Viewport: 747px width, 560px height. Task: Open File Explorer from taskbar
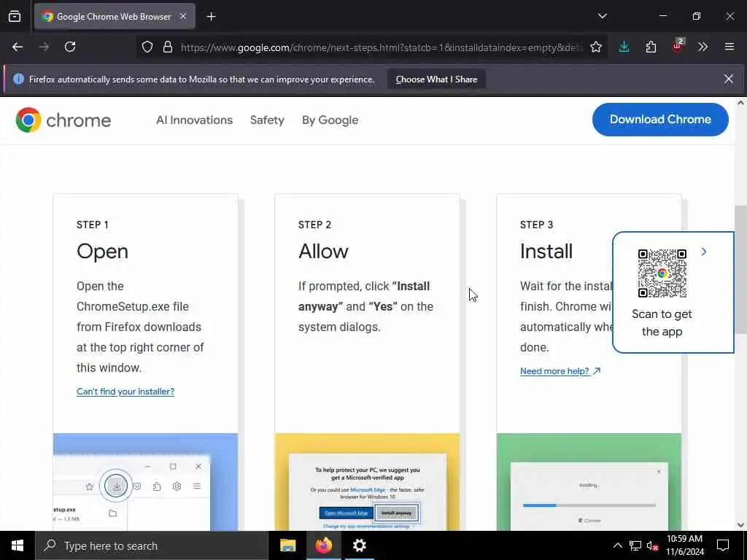pos(287,545)
